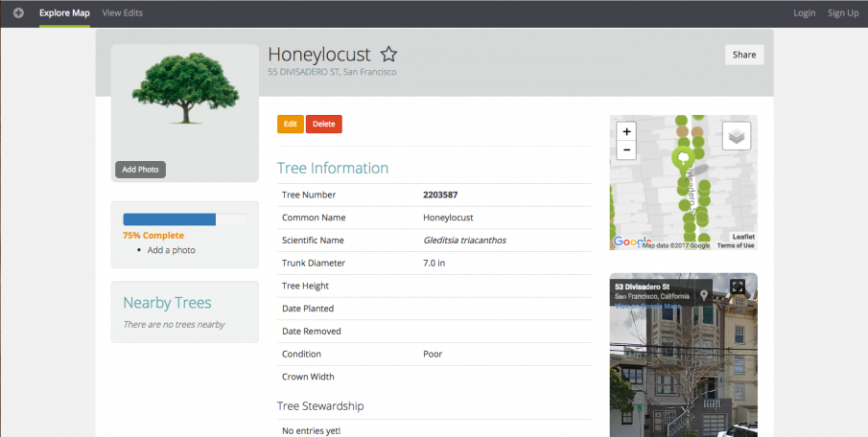Click the Honeylocust tree photo placeholder
This screenshot has width=868, height=437.
185,88
